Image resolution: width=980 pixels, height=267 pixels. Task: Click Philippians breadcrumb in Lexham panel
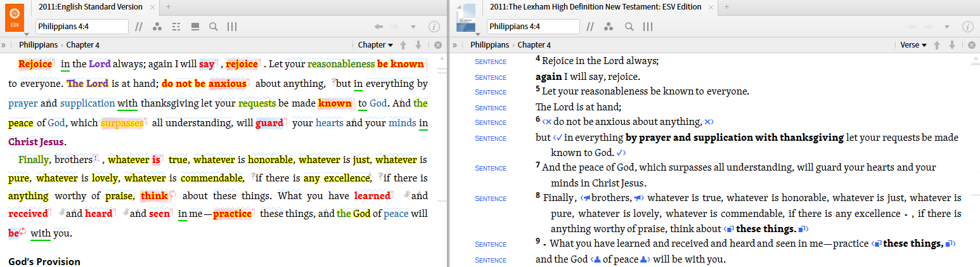click(489, 45)
